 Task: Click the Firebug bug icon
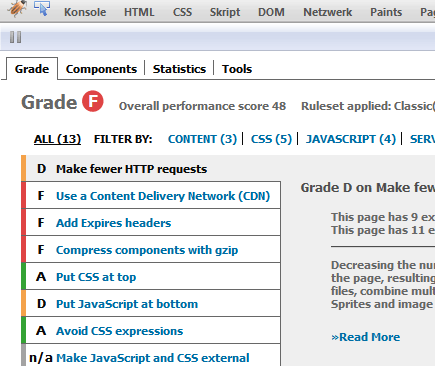click(x=17, y=9)
